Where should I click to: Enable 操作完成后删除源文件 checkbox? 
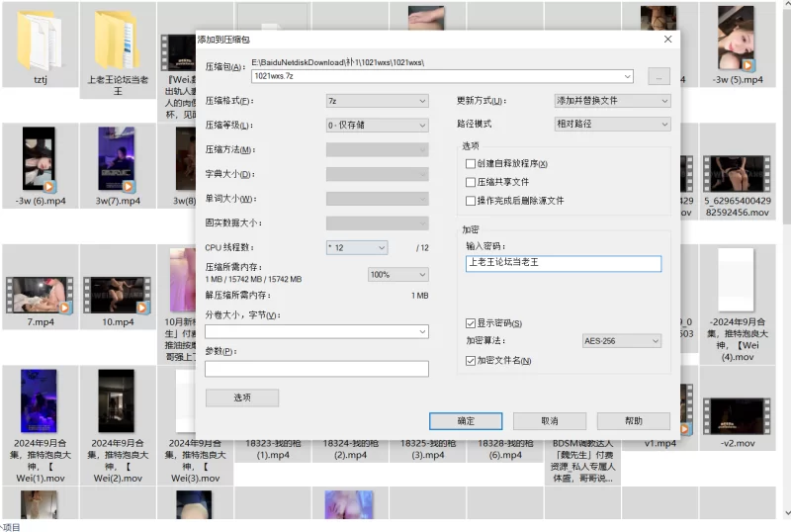(471, 201)
